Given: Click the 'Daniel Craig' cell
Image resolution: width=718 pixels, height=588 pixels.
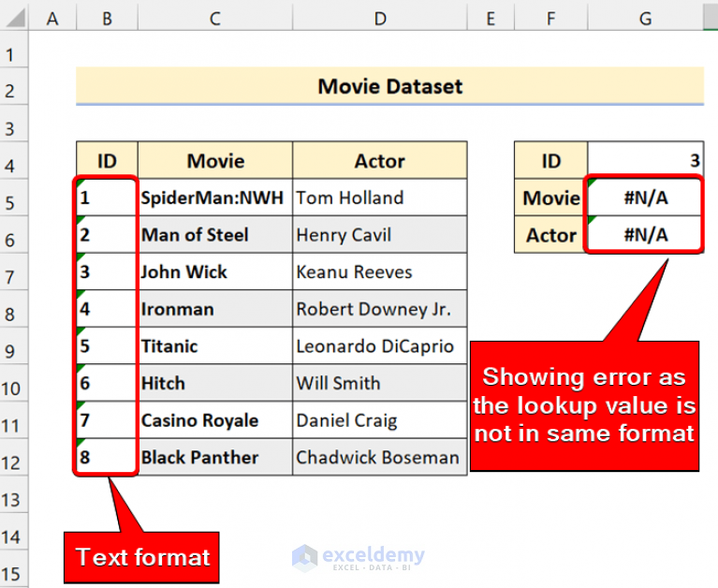Looking at the screenshot, I should (x=380, y=420).
